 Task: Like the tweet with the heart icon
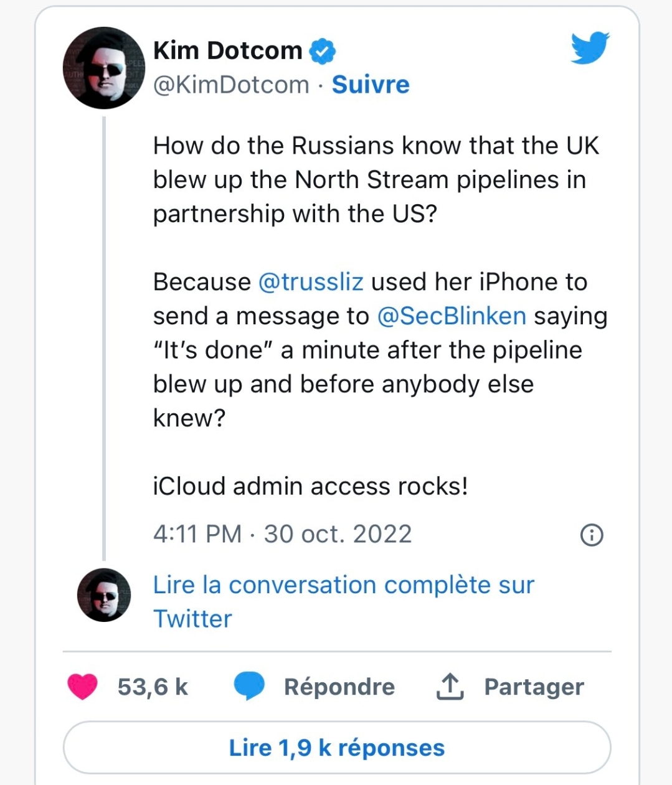(82, 687)
